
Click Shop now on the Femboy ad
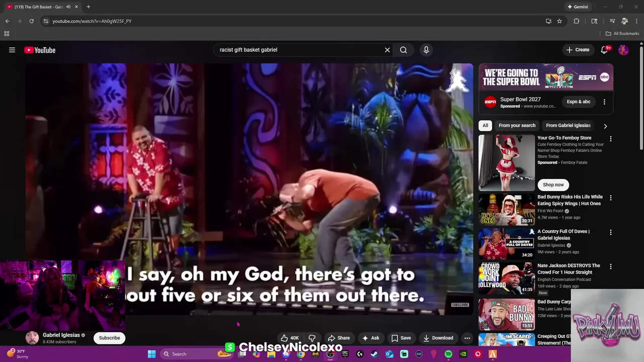pos(553,185)
